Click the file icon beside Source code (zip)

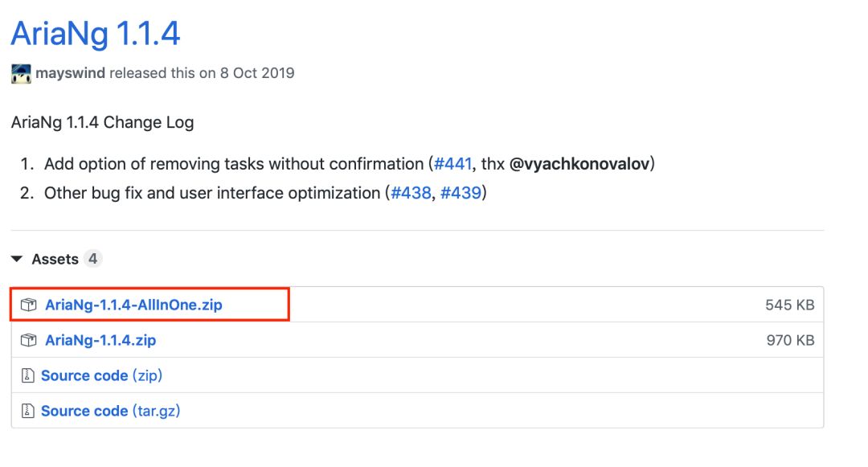(x=28, y=376)
